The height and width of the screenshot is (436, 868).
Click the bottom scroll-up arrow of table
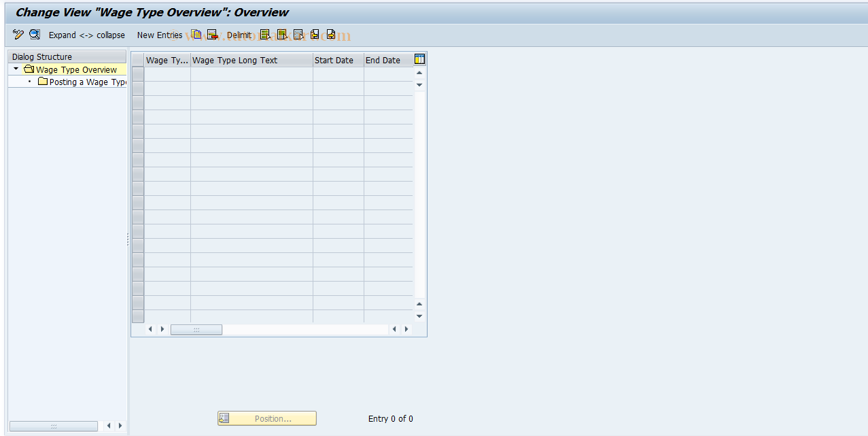419,304
